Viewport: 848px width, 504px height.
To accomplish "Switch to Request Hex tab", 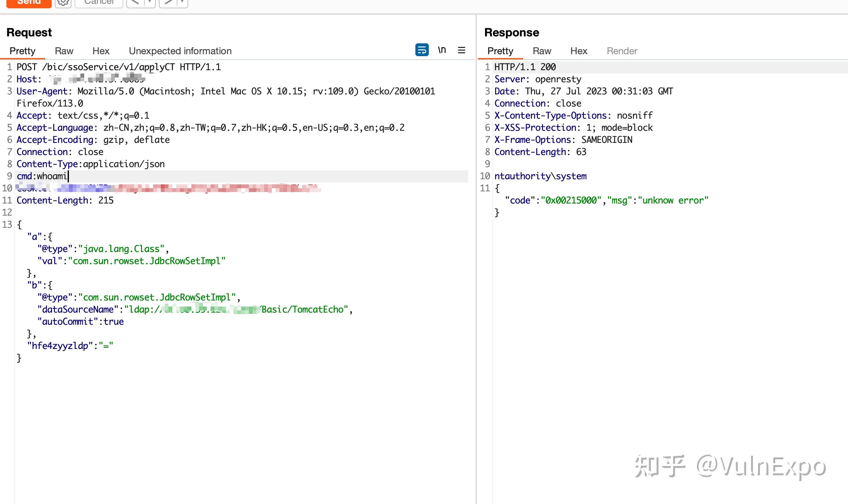I will click(101, 51).
